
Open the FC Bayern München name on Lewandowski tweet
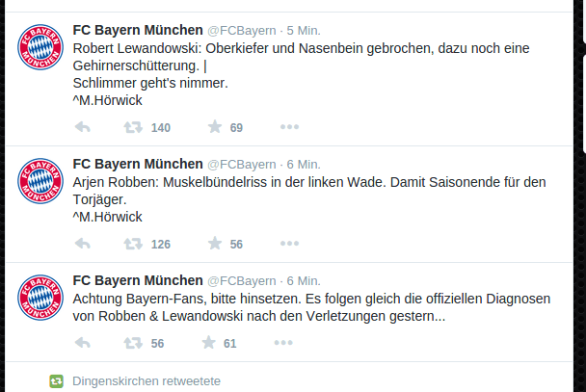pyautogui.click(x=138, y=30)
